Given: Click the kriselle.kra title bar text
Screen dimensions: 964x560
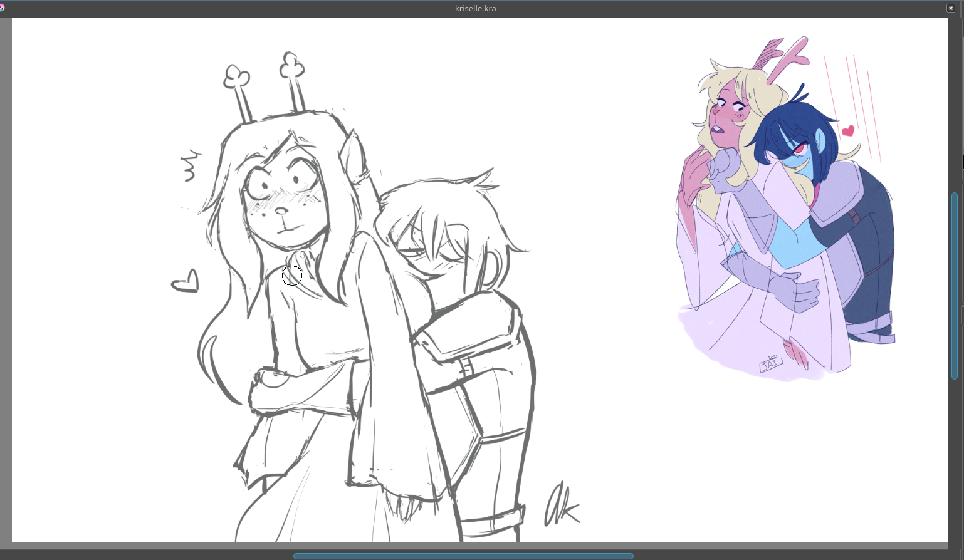Looking at the screenshot, I should 475,8.
